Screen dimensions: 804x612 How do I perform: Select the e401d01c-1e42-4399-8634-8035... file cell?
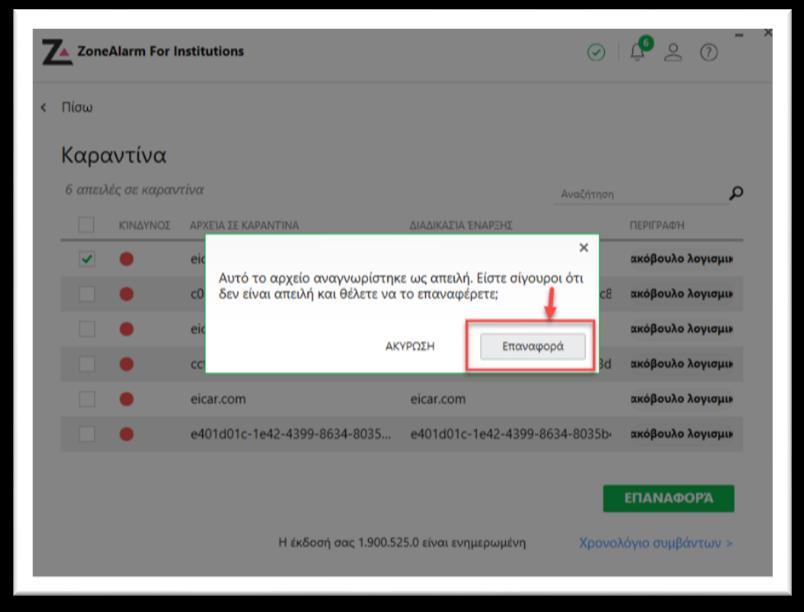291,434
